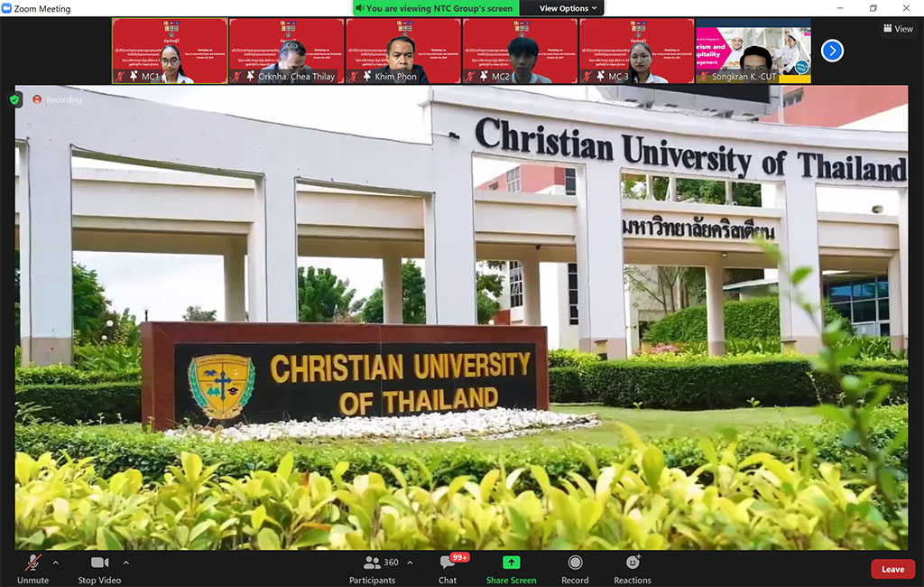The height and width of the screenshot is (587, 924).
Task: Click the muted mic icon on MC2
Action: pyautogui.click(x=470, y=76)
